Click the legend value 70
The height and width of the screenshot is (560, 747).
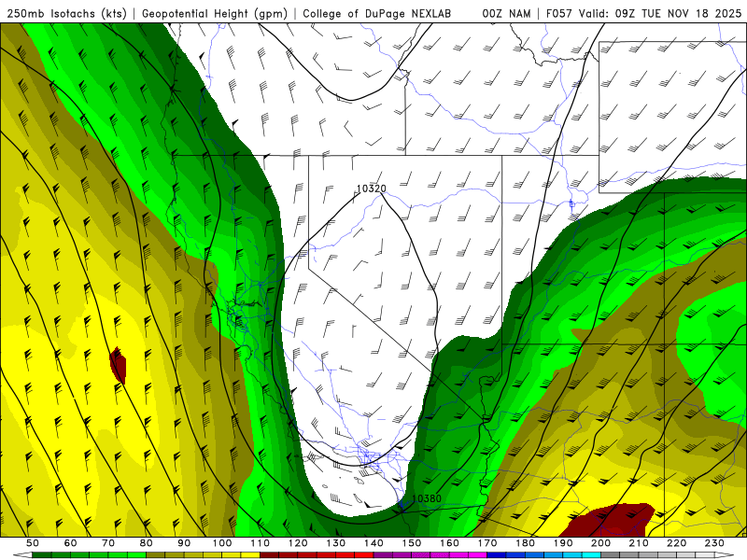pyautogui.click(x=108, y=543)
